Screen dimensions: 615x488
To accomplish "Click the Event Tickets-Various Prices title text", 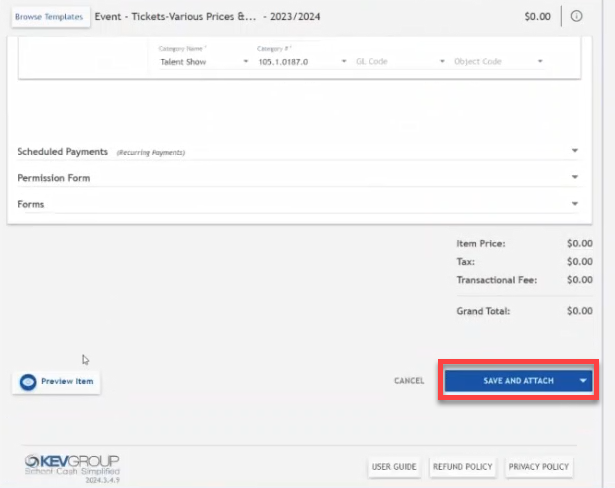I will pos(207,16).
